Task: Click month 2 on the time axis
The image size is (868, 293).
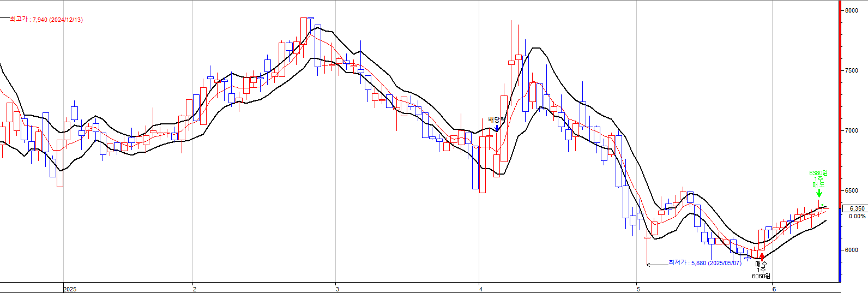Action: coord(195,289)
